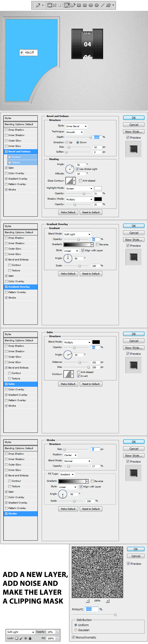Screen dimensions: 148x644
Task: Select the Custom Shape tool
Action: pyautogui.click(x=108, y=5)
